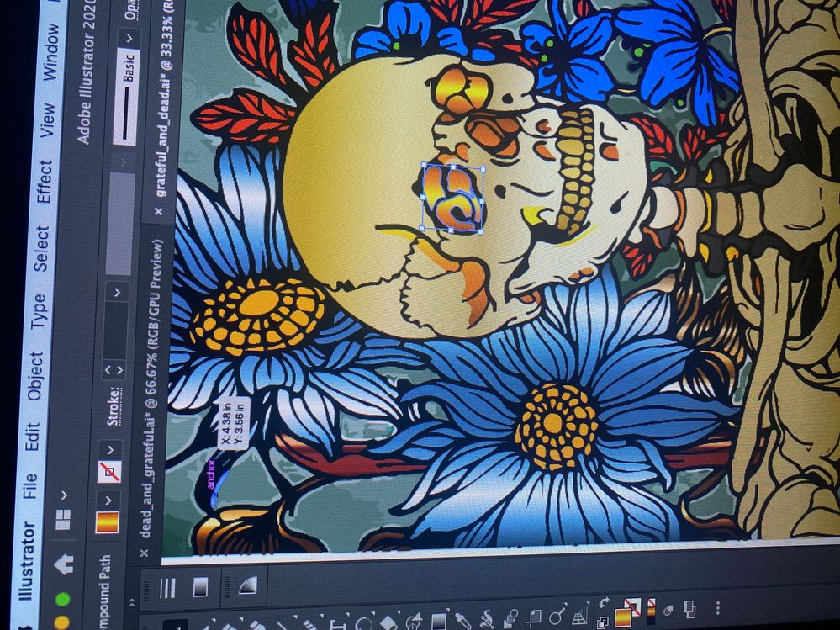This screenshot has height=630, width=840.
Task: Close the grateful_and_dead.ai tab
Action: coord(158,211)
